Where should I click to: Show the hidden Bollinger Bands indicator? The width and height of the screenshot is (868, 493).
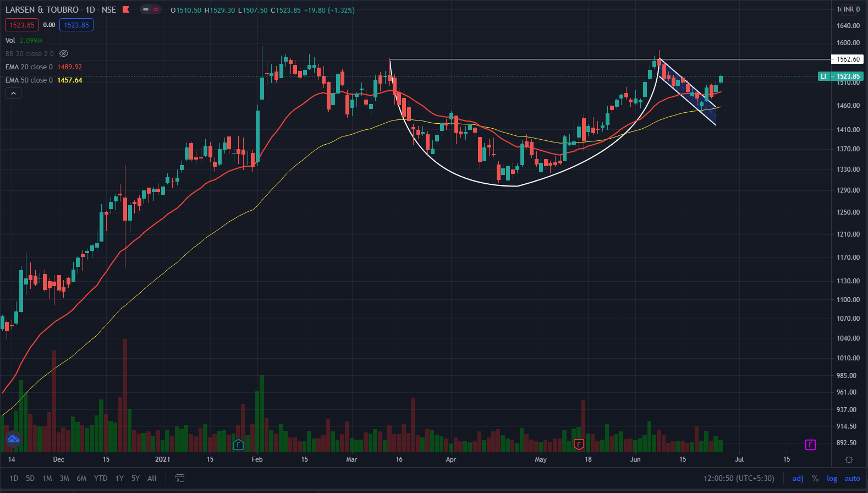click(x=64, y=53)
